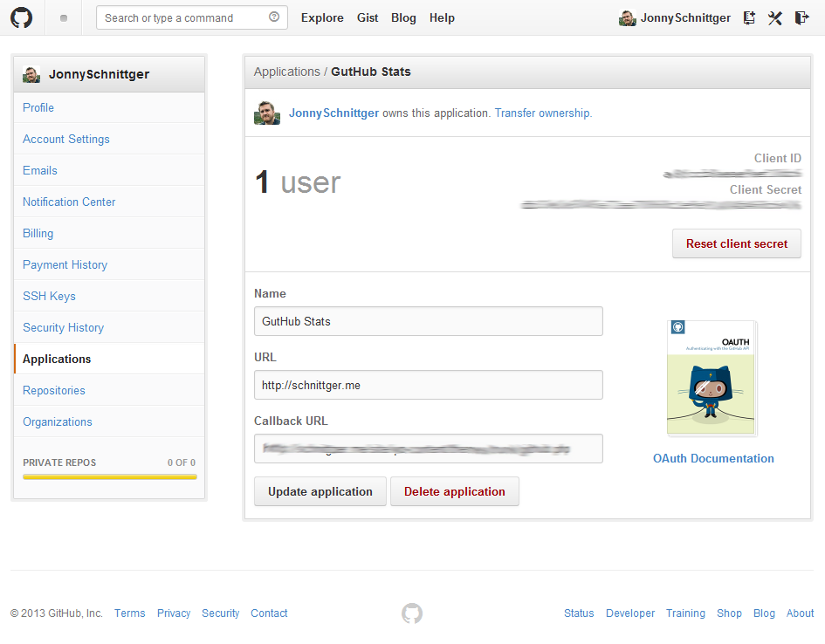Open account settings tools icon
Image resolution: width=825 pixels, height=644 pixels.
tap(774, 17)
